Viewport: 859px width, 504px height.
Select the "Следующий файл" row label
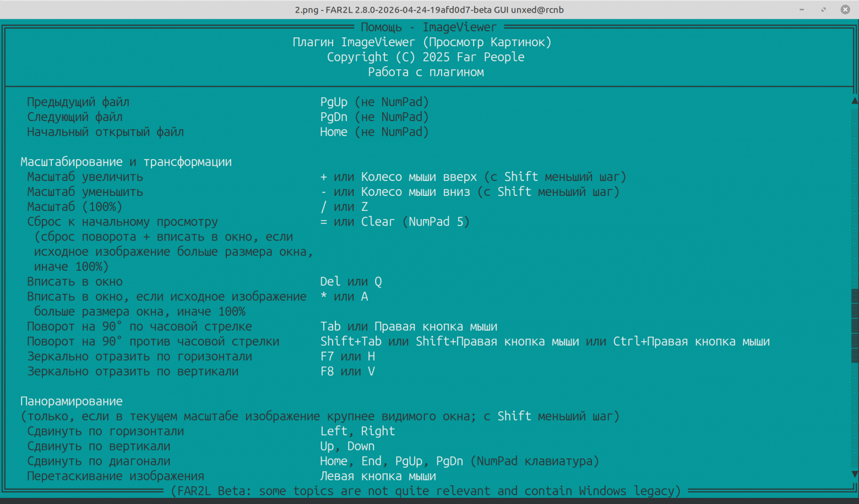click(75, 117)
